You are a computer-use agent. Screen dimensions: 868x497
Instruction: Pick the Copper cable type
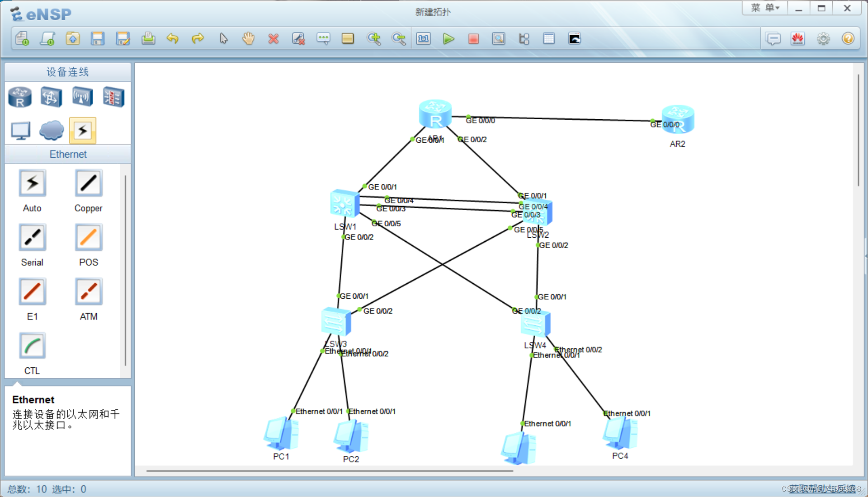[88, 183]
